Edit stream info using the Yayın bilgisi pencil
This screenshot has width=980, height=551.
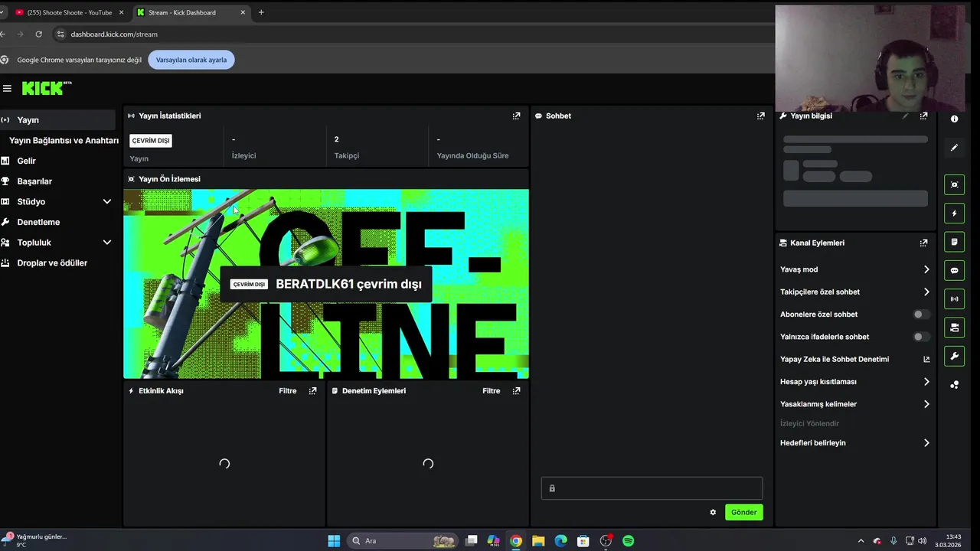(x=905, y=116)
